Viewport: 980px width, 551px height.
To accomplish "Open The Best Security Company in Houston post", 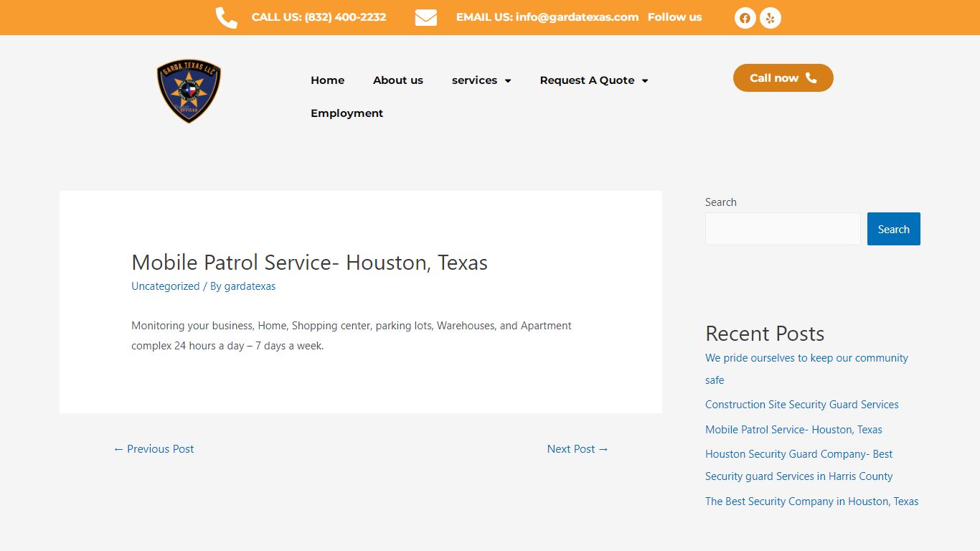I will coord(811,501).
